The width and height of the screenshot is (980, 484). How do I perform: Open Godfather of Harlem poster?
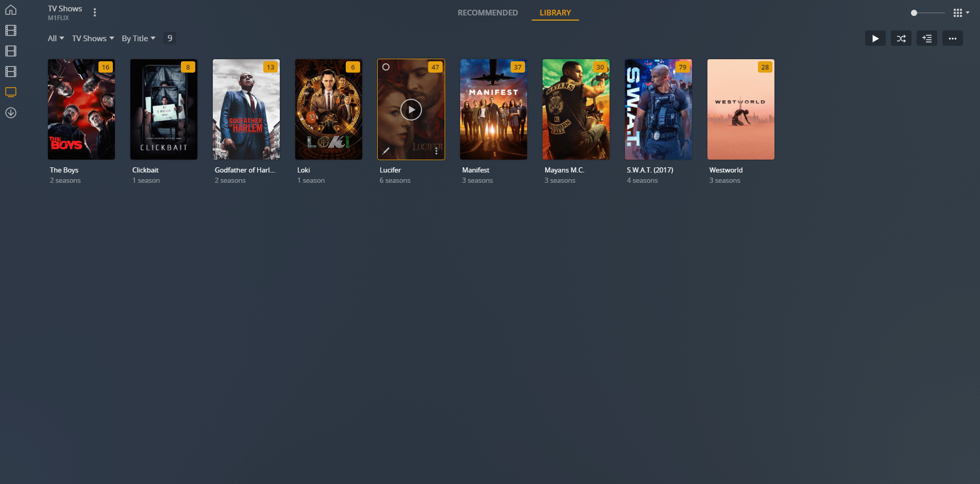tap(246, 109)
